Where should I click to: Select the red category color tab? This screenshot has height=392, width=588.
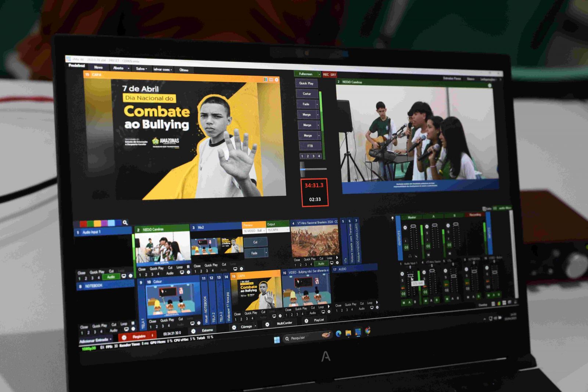[x=83, y=223]
